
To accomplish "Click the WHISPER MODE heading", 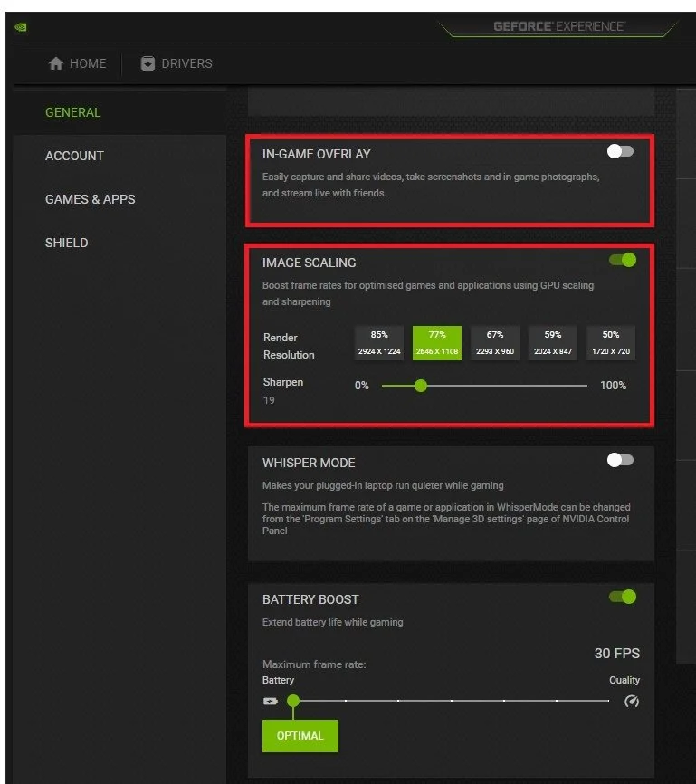I will click(x=309, y=463).
